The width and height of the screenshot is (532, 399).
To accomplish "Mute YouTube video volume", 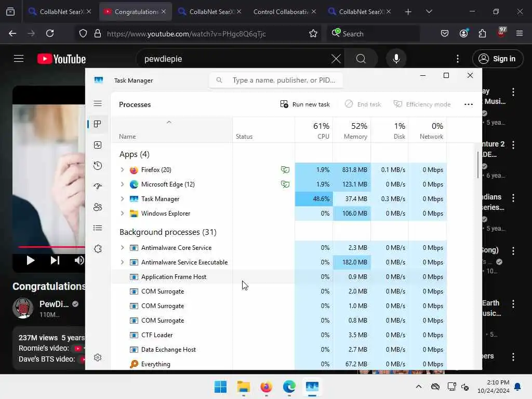I will [x=79, y=260].
